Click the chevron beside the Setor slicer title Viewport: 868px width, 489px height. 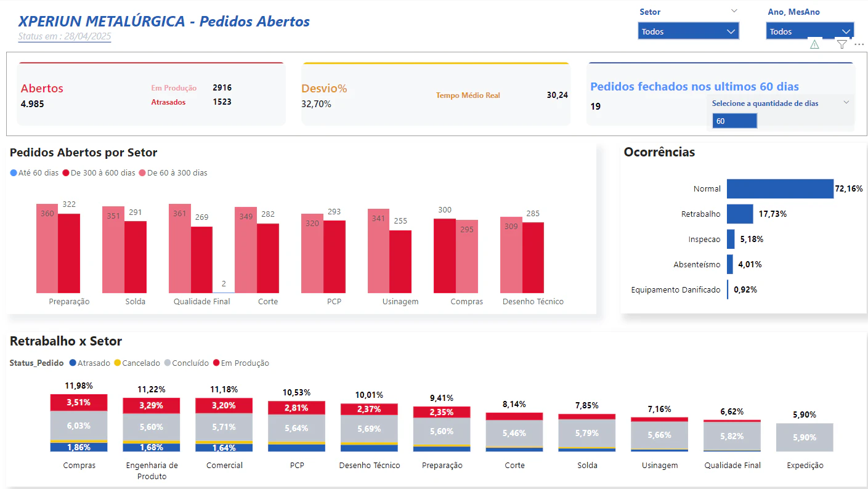coord(734,11)
